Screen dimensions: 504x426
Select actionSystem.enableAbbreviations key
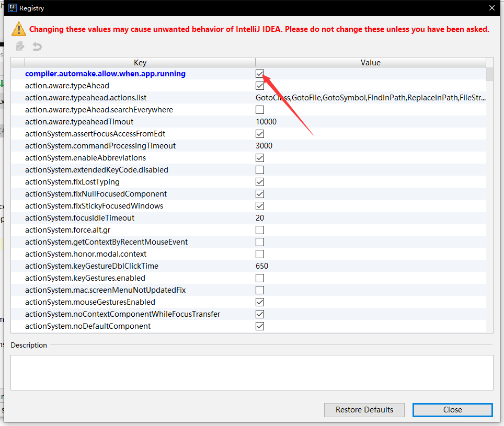(x=85, y=158)
